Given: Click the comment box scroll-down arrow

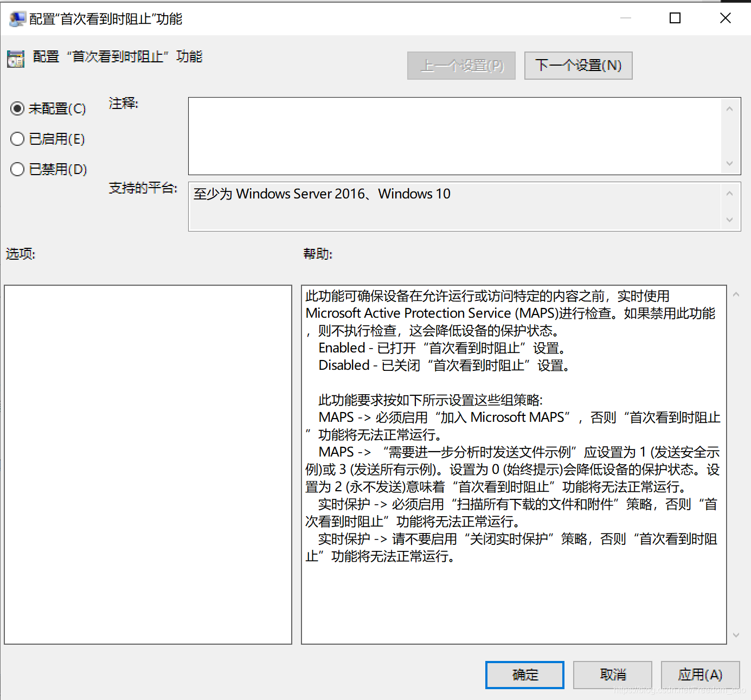Looking at the screenshot, I should click(729, 163).
